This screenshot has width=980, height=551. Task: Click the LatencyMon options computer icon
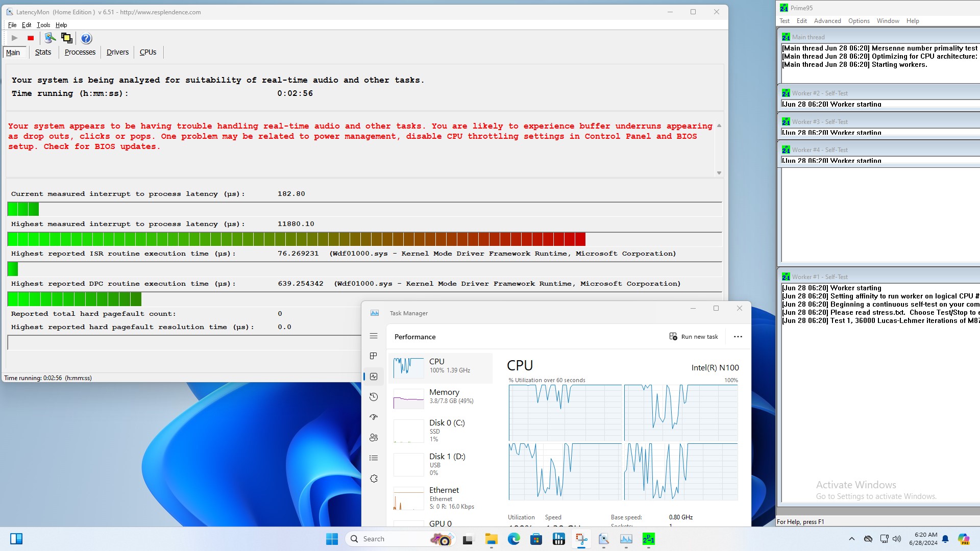coord(50,38)
